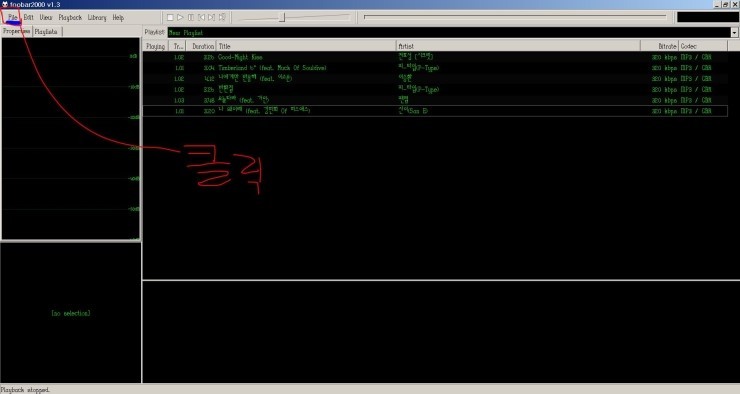This screenshot has width=740, height=394.
Task: Restore down the foobar2000 window
Action: click(726, 4)
